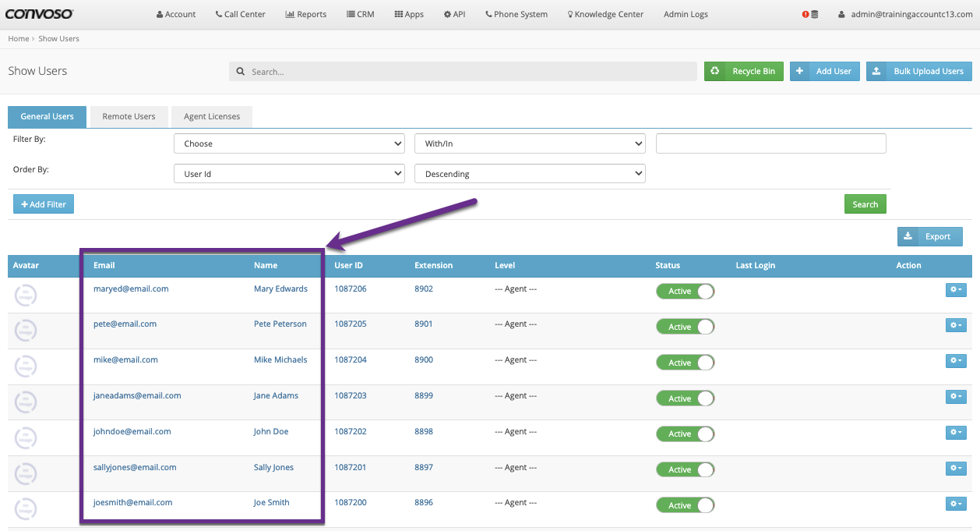Viewport: 980px width, 531px height.
Task: Open the Order By 'User Id' dropdown
Action: click(x=289, y=174)
